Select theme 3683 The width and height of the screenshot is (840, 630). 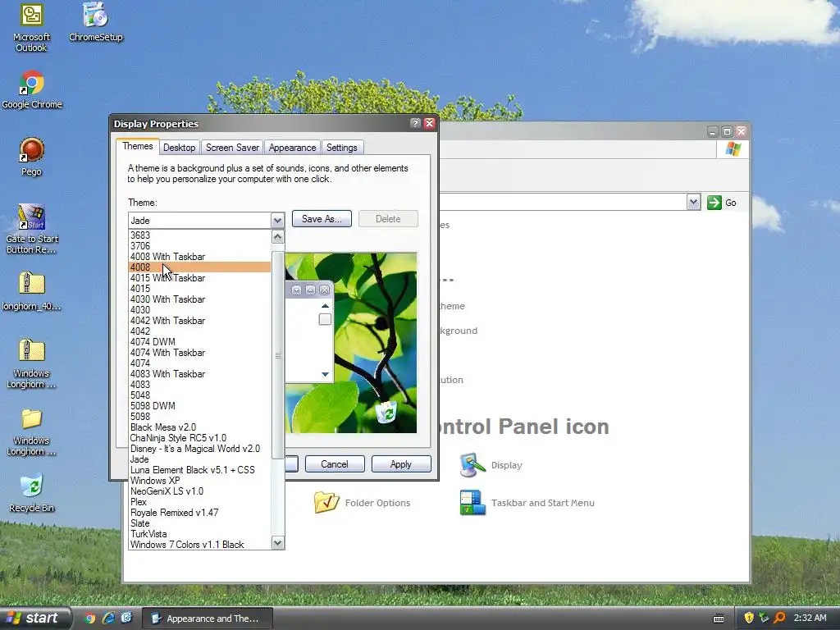tap(200, 235)
